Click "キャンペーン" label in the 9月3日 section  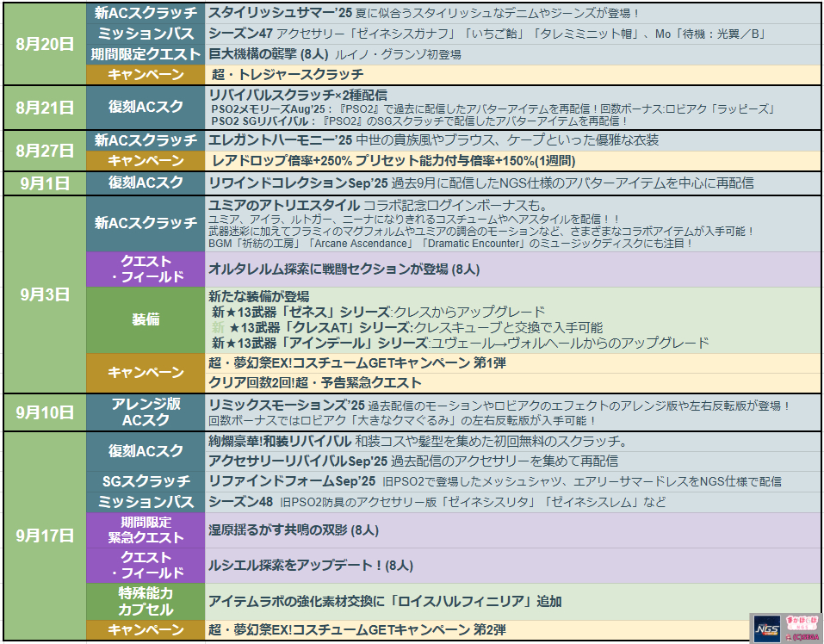click(146, 373)
